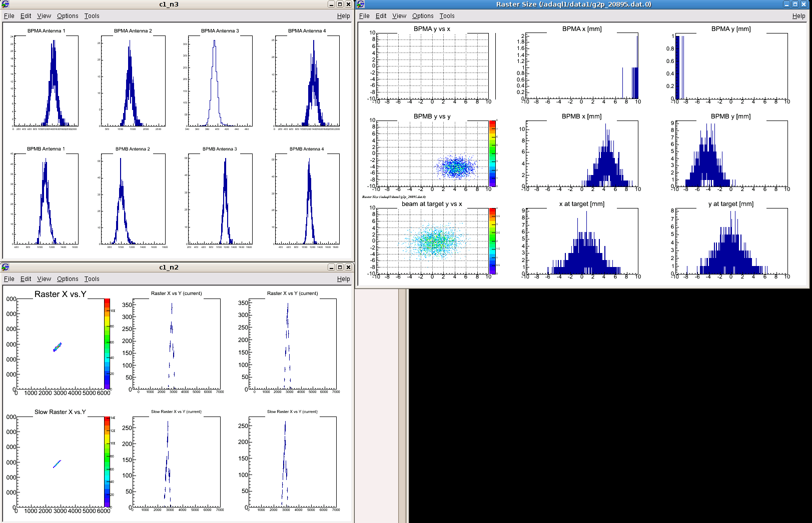Maximize the c1_n2 window
812x523 pixels.
pos(340,267)
